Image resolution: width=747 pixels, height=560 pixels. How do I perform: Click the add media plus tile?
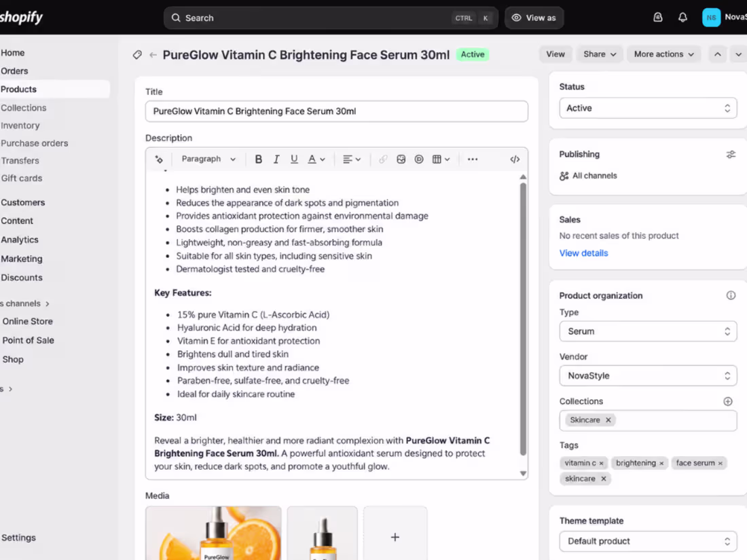pos(395,534)
